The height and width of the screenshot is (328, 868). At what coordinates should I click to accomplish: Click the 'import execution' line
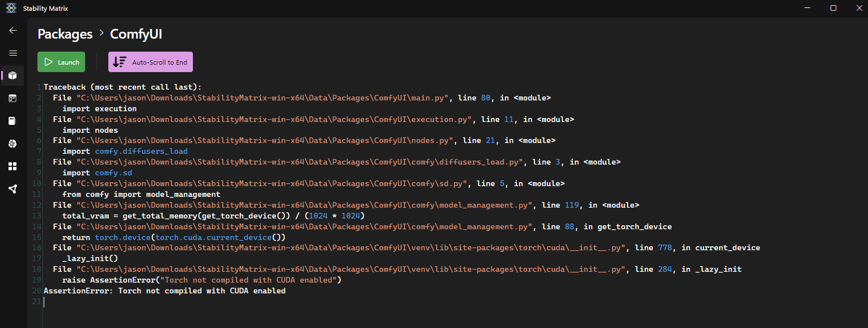tap(99, 108)
